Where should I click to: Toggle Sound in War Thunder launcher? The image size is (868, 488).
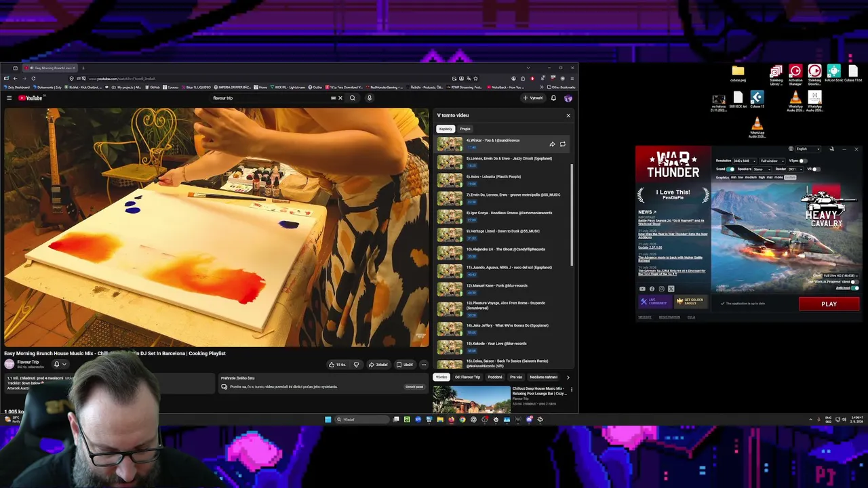(x=730, y=169)
